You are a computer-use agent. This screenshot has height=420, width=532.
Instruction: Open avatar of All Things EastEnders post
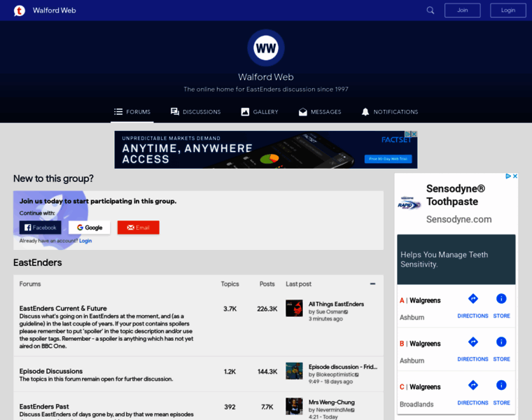294,309
